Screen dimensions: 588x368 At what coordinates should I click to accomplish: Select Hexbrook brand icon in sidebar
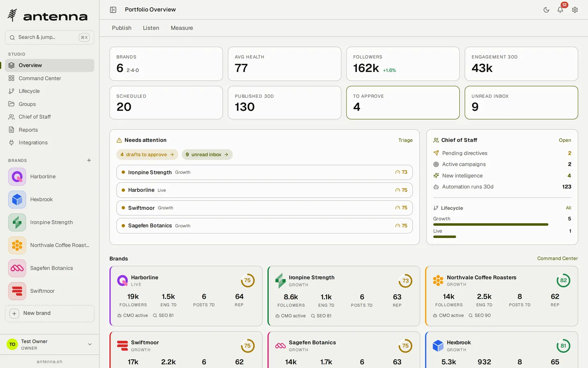pos(17,200)
